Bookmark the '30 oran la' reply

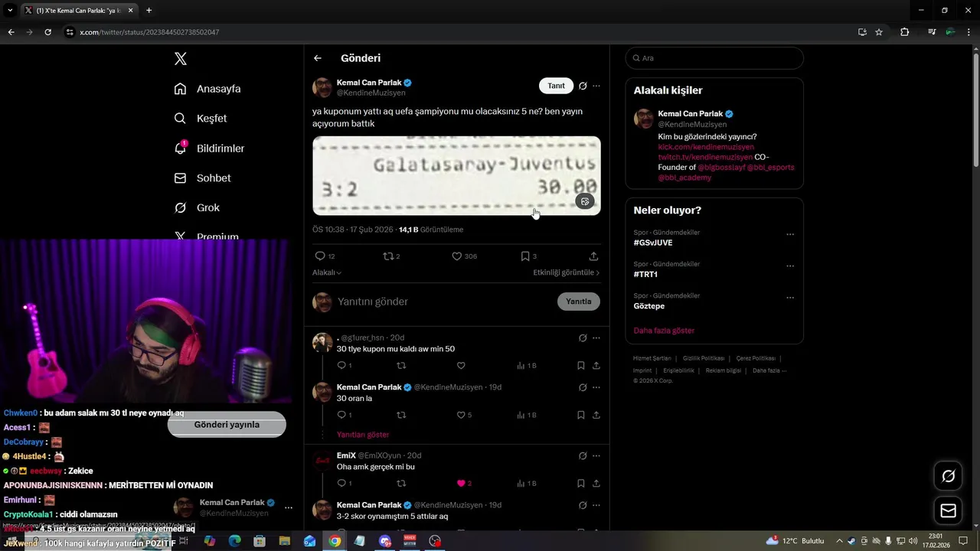click(x=581, y=415)
